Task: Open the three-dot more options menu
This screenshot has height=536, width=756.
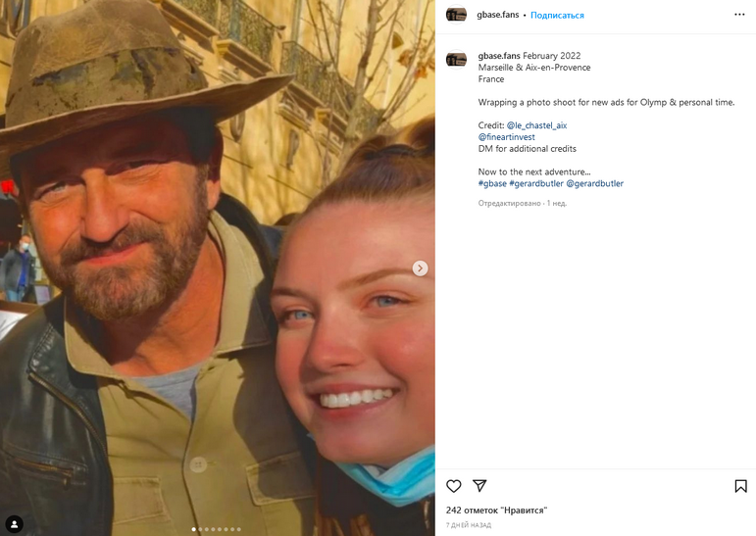Action: pyautogui.click(x=739, y=15)
